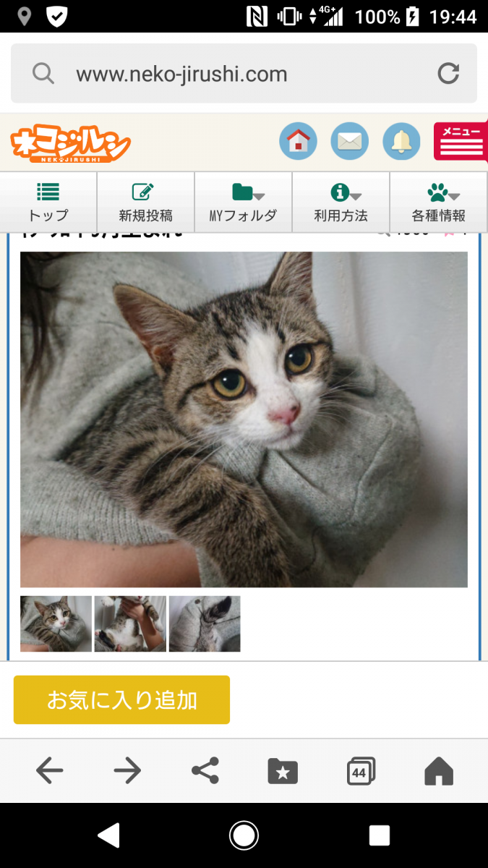Viewport: 488px width, 868px height.
Task: Open 新規投稿 to create a post
Action: click(145, 203)
